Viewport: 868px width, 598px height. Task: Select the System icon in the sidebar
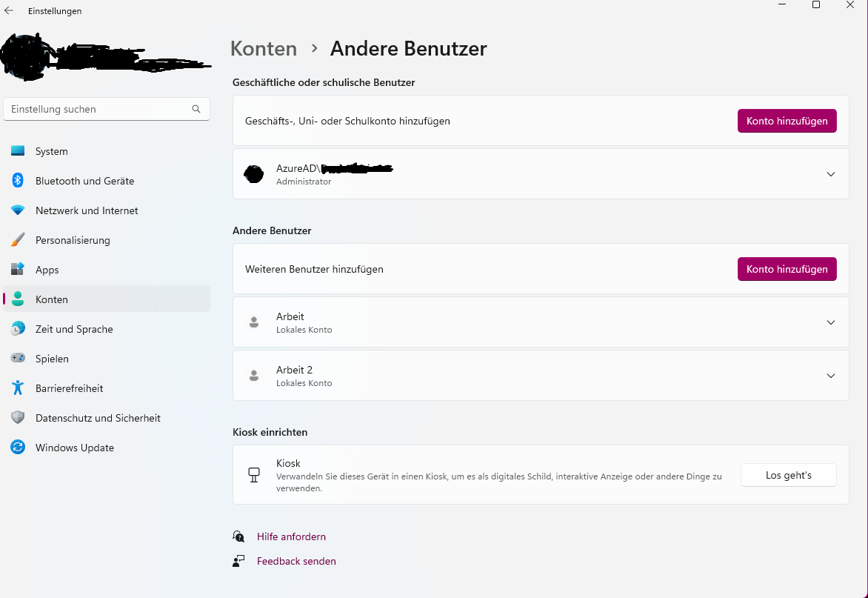(x=17, y=151)
